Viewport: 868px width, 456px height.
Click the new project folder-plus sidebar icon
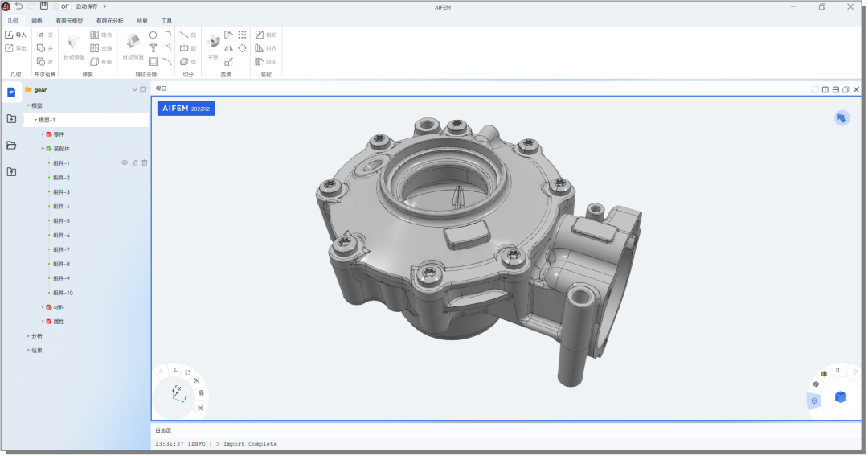pyautogui.click(x=11, y=118)
